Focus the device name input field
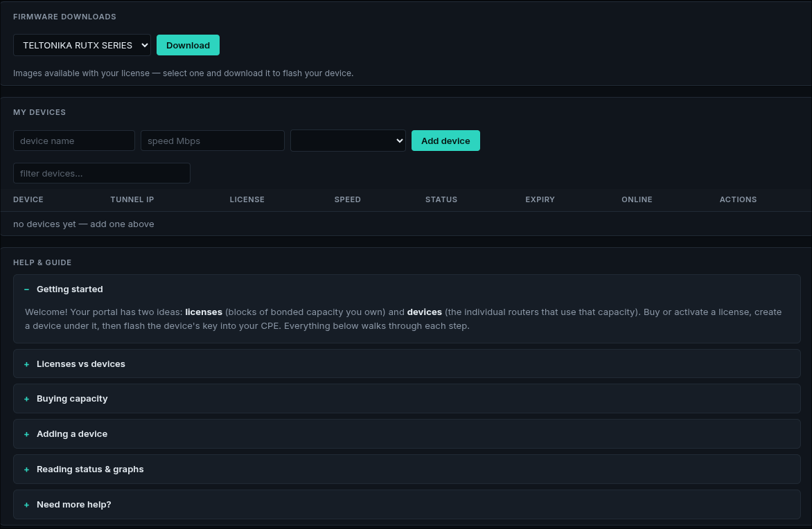The width and height of the screenshot is (812, 529). coord(74,141)
